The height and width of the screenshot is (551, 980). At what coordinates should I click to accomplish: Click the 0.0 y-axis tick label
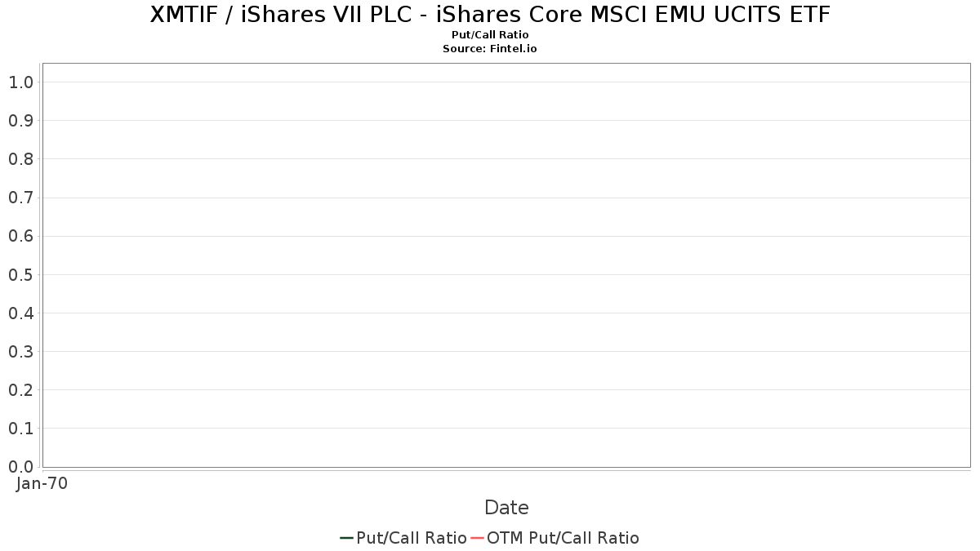click(20, 467)
